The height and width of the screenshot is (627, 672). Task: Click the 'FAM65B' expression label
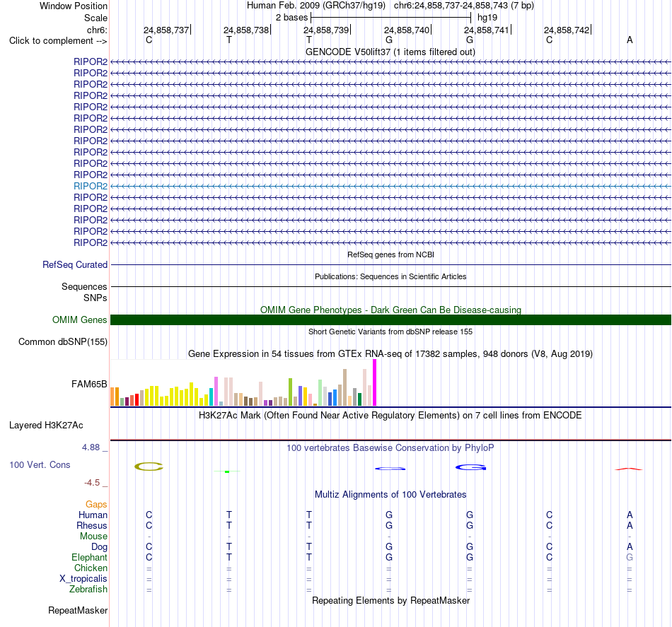pyautogui.click(x=89, y=384)
